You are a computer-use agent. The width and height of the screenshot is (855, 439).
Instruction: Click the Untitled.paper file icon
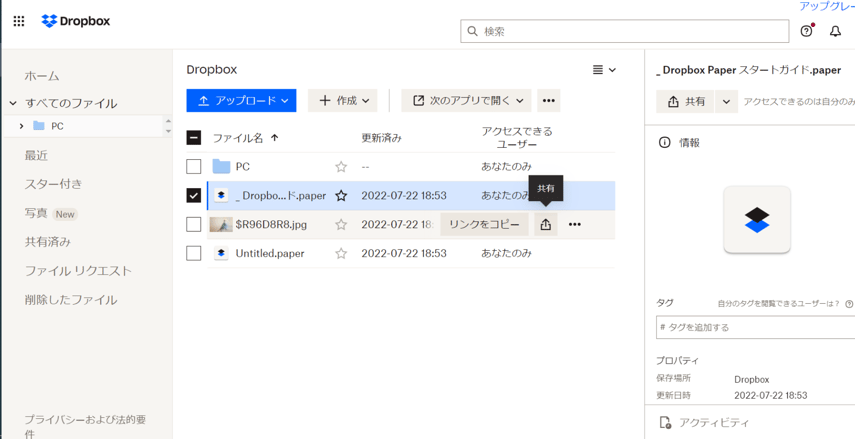coord(221,253)
